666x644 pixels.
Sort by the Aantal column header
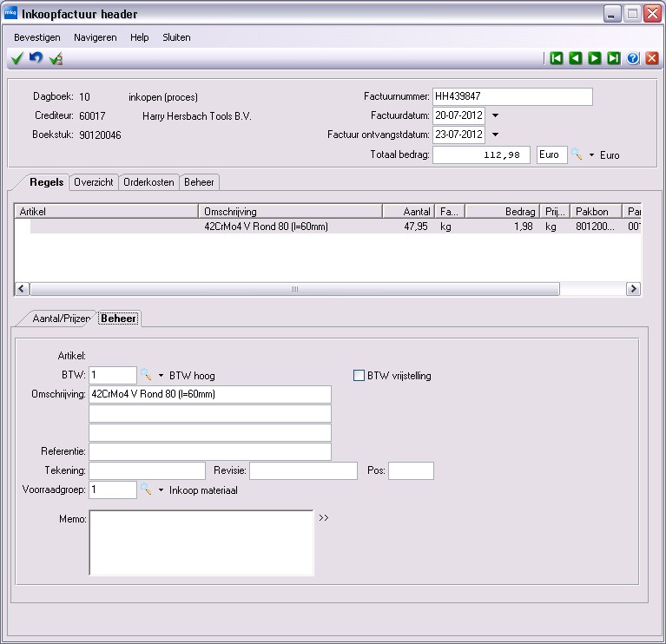[x=409, y=212]
